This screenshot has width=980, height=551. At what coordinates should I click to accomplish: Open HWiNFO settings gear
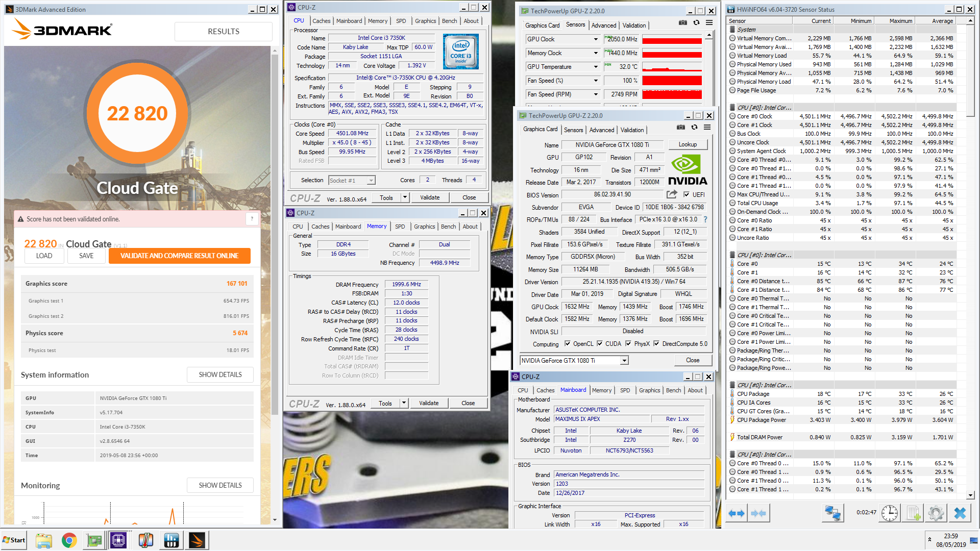click(x=936, y=513)
